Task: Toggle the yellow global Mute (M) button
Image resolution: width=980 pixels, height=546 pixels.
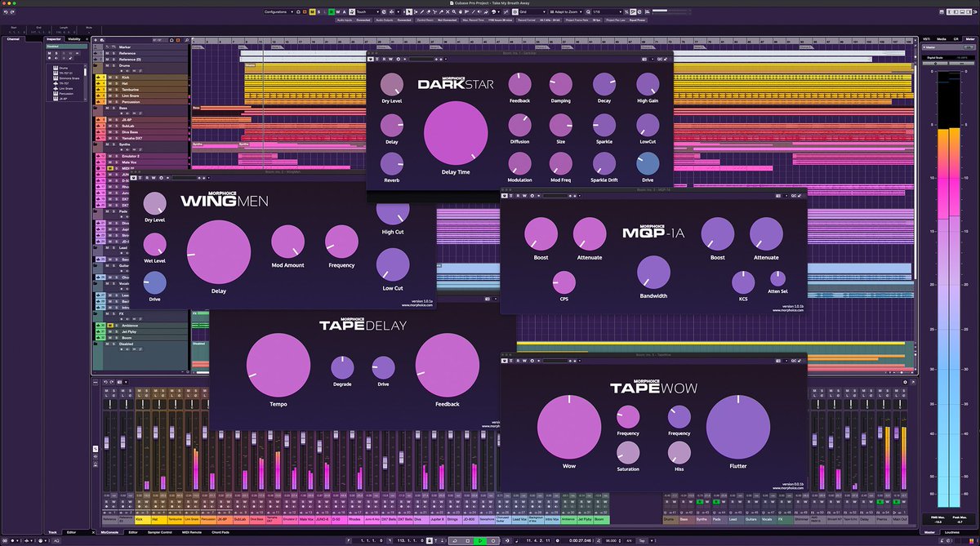Action: (312, 12)
